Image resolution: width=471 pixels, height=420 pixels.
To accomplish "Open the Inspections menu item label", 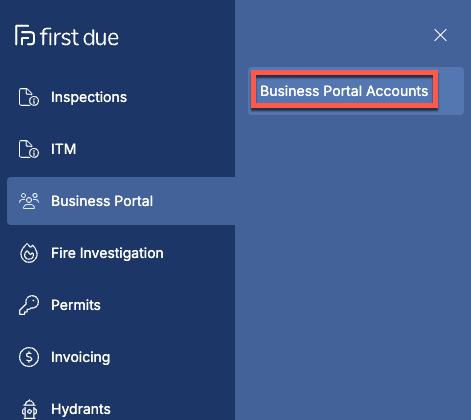I will tap(89, 97).
